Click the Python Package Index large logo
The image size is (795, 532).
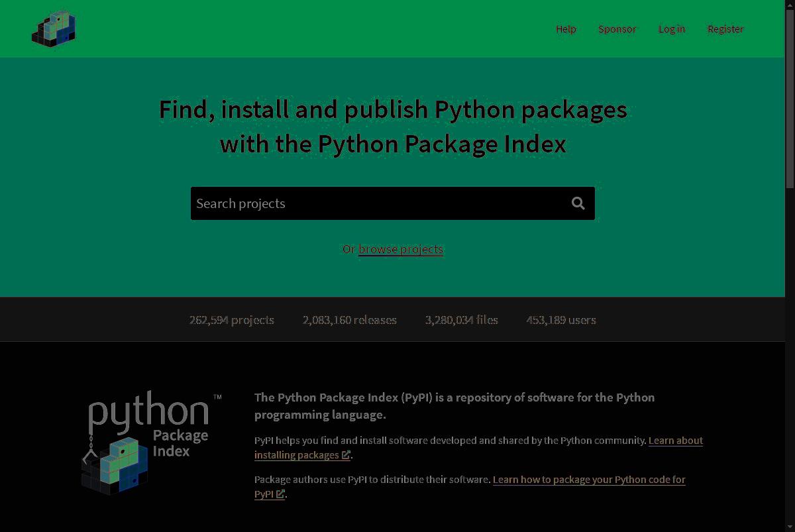pos(151,442)
